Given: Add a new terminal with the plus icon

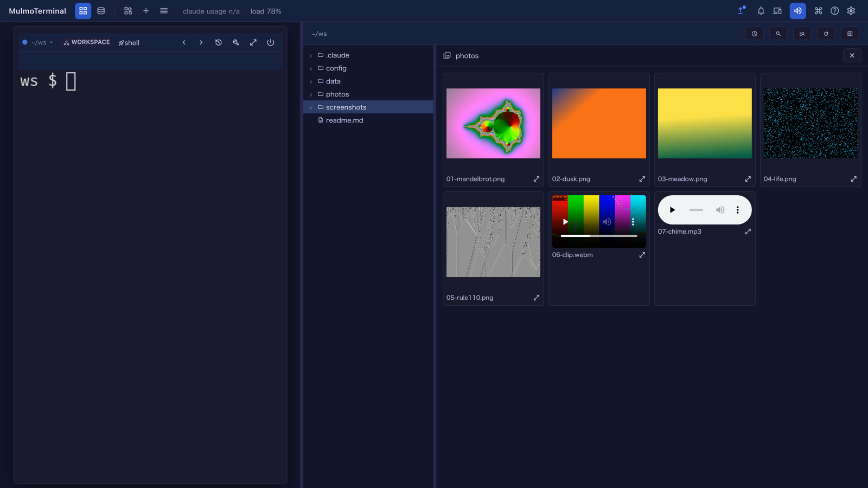Looking at the screenshot, I should tap(146, 11).
